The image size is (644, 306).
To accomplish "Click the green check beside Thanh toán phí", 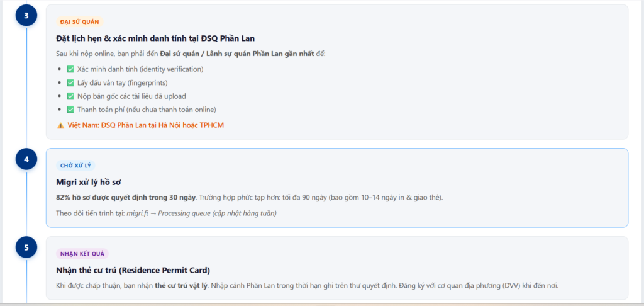I will pyautogui.click(x=70, y=110).
